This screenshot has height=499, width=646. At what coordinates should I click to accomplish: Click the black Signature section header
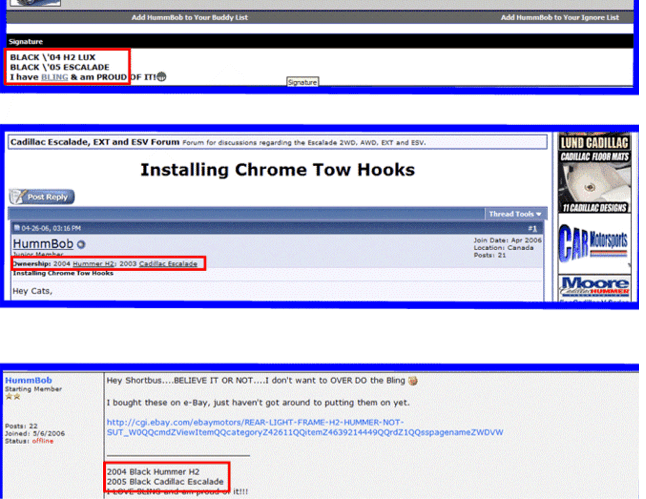click(x=320, y=41)
